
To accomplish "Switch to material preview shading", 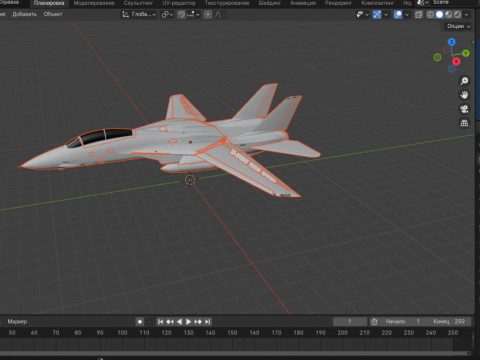I will tap(448, 14).
